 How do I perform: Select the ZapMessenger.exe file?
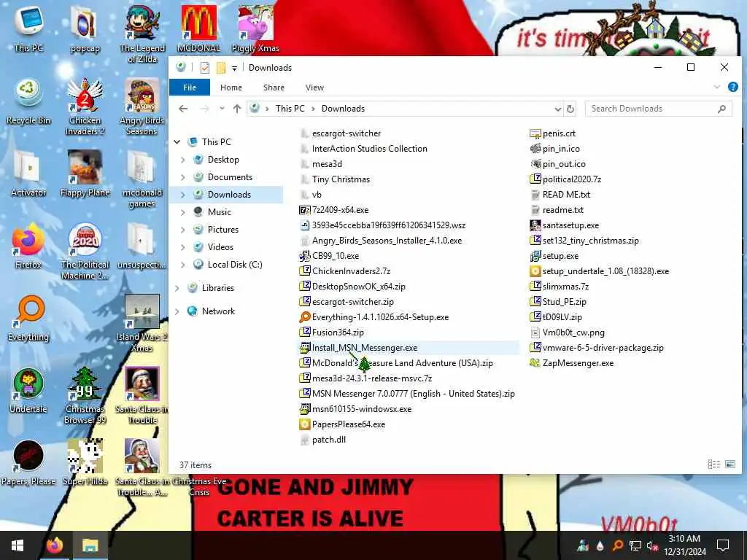(x=572, y=363)
